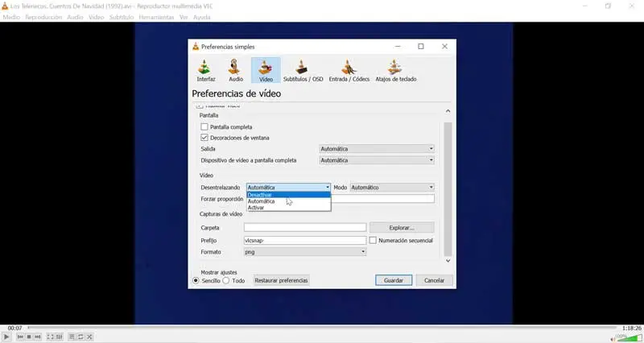Toggle fullscreen video icon

tap(50, 337)
